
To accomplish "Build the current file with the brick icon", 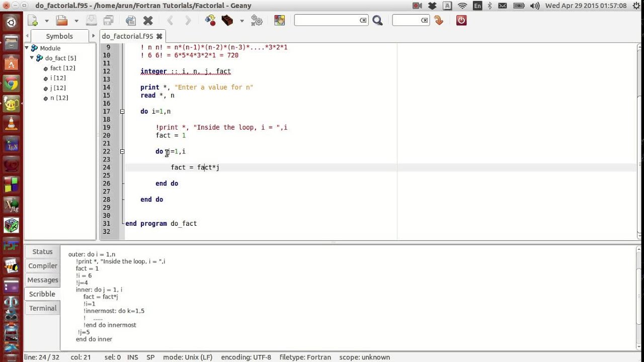I will point(227,21).
